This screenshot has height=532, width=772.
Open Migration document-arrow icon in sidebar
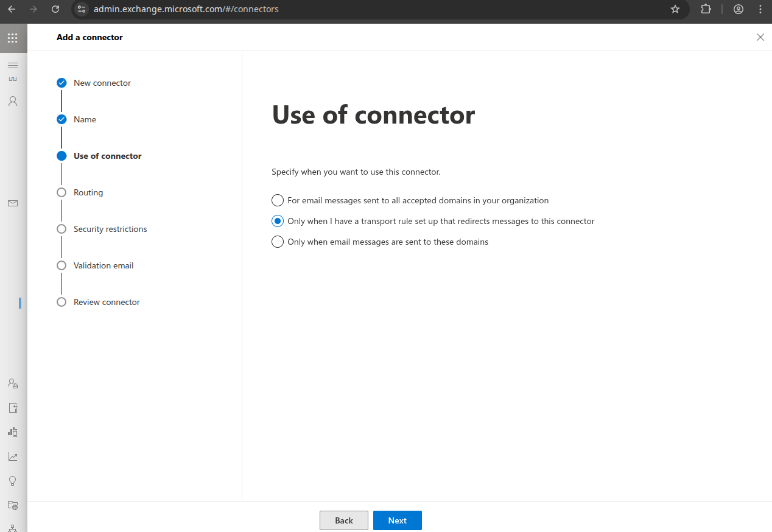pyautogui.click(x=13, y=408)
